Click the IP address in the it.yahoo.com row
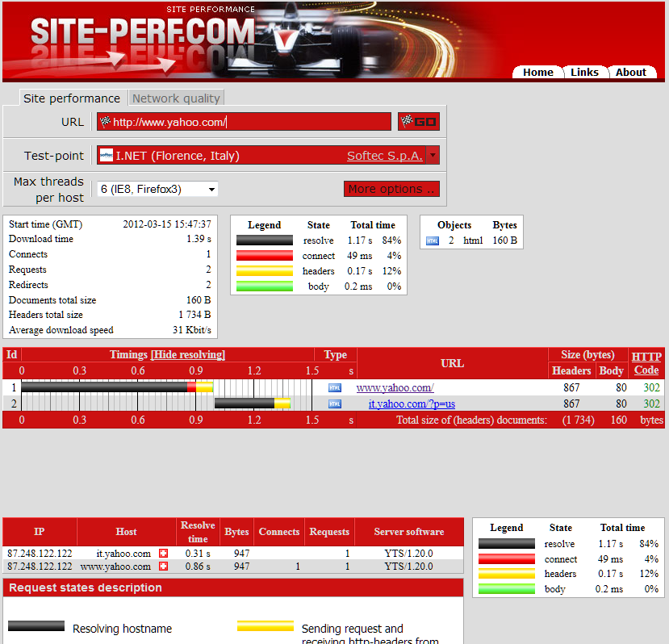Screen dimensions: 669x644 (40, 554)
